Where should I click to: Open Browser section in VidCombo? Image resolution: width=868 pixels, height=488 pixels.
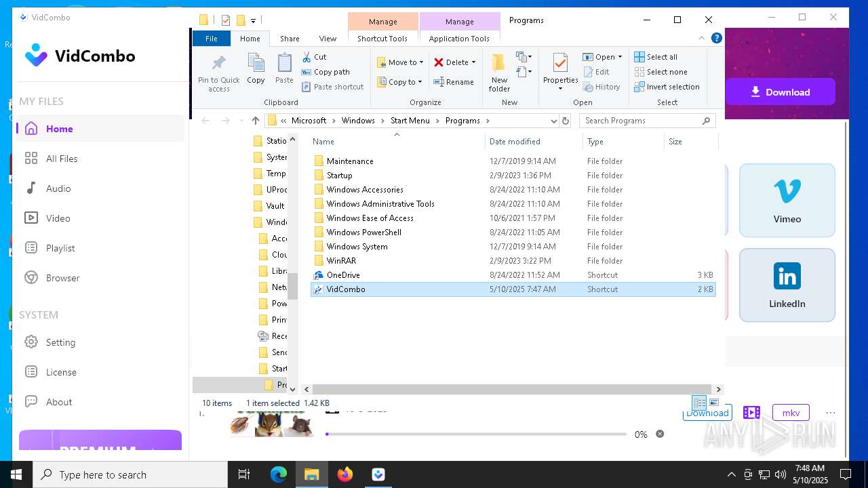click(x=100, y=278)
